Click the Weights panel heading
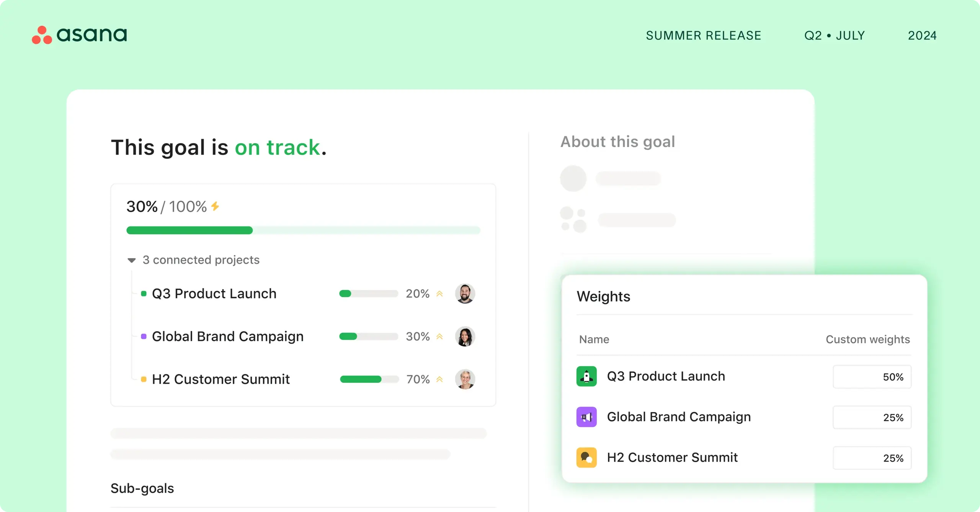 coord(603,297)
